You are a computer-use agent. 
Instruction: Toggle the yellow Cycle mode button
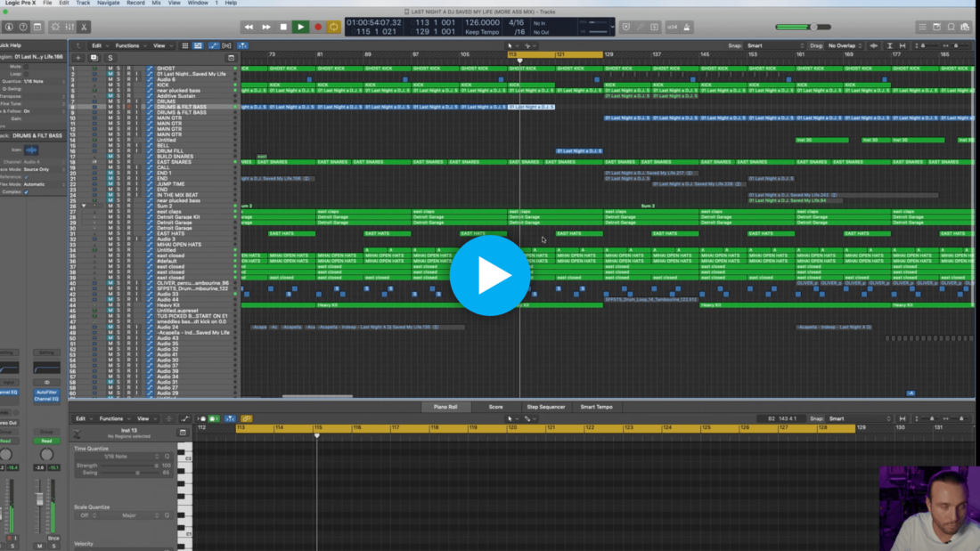tap(334, 27)
